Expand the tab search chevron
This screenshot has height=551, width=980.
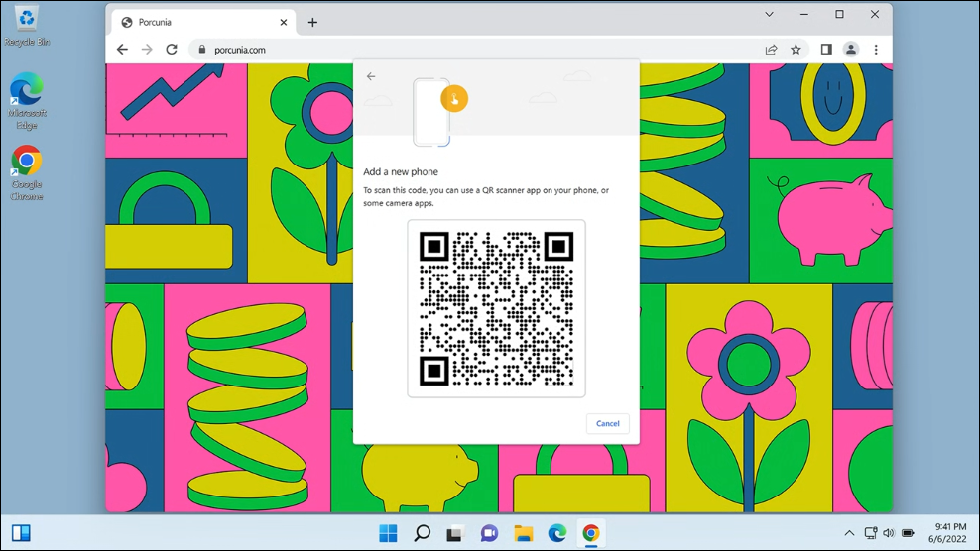pyautogui.click(x=770, y=14)
